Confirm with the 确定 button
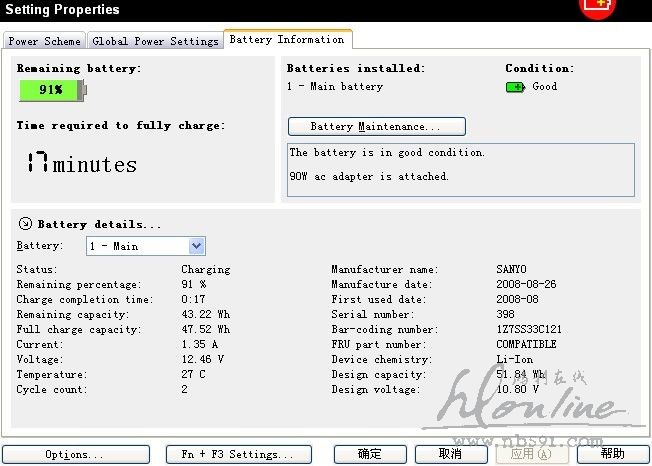 coord(370,455)
